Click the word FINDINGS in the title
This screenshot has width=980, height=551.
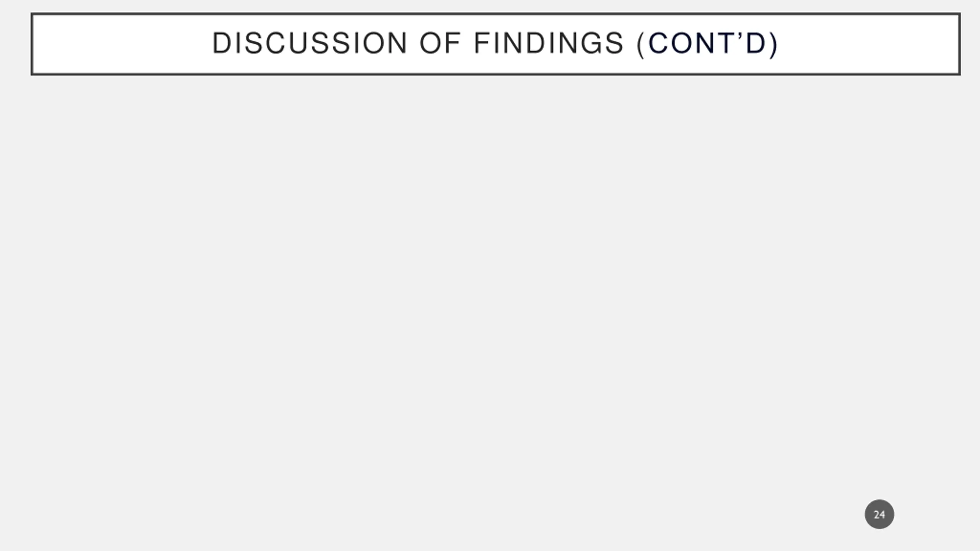[549, 43]
